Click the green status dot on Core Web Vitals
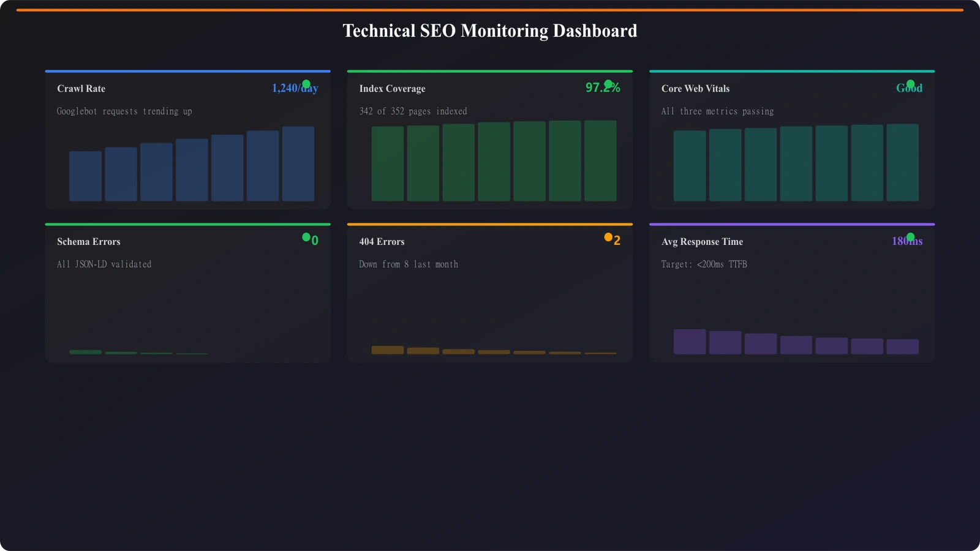Image resolution: width=980 pixels, height=551 pixels. click(x=910, y=83)
